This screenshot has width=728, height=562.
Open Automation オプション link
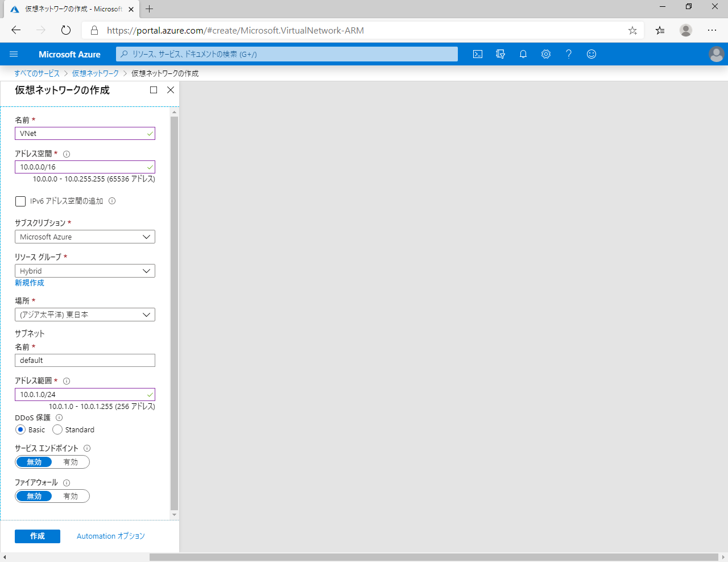pyautogui.click(x=111, y=536)
